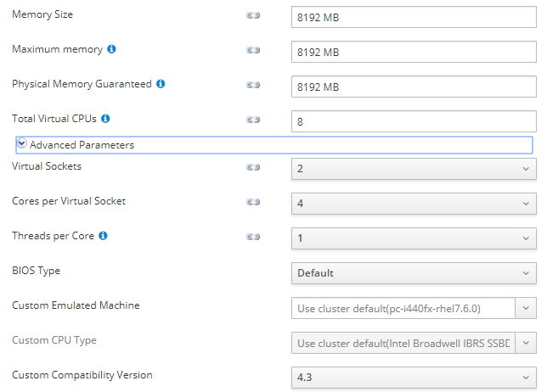Click the Total Virtual CPUs info icon

[105, 119]
